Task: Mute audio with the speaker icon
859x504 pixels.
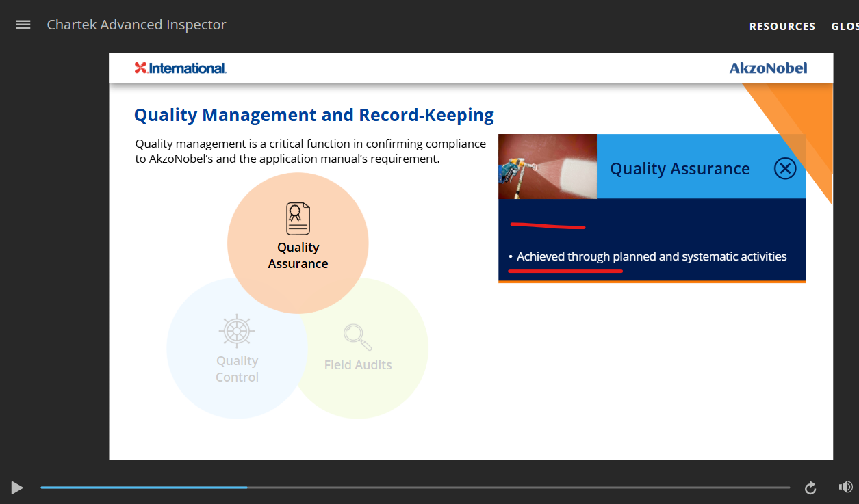Action: coord(845,487)
